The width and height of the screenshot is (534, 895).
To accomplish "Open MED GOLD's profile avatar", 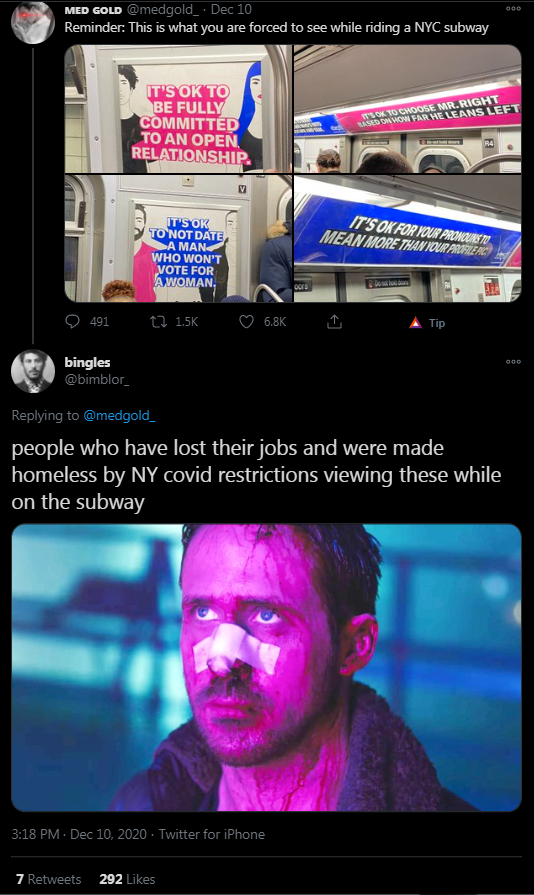I will (x=33, y=22).
